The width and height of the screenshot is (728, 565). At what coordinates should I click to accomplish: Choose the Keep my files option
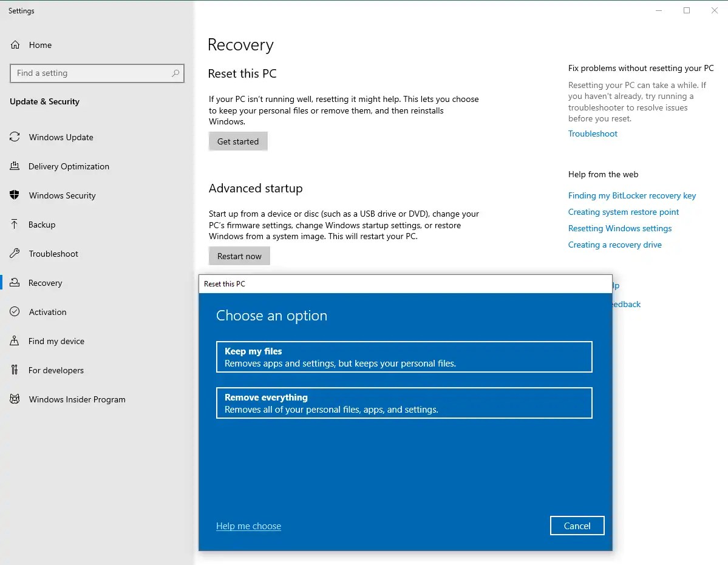[x=404, y=357]
